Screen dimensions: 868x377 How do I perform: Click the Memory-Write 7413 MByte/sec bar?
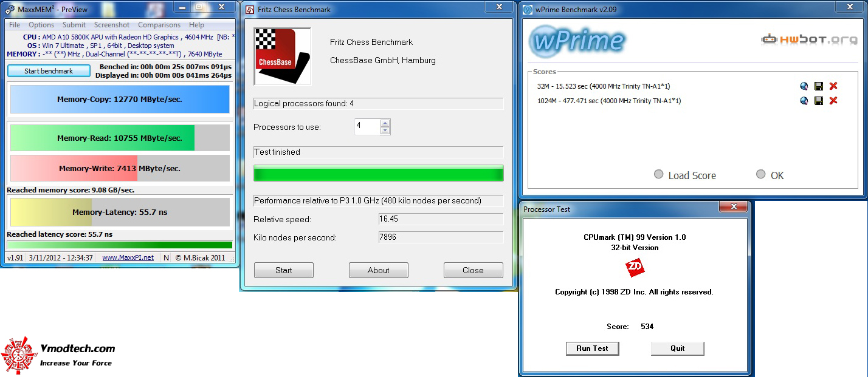click(x=120, y=168)
